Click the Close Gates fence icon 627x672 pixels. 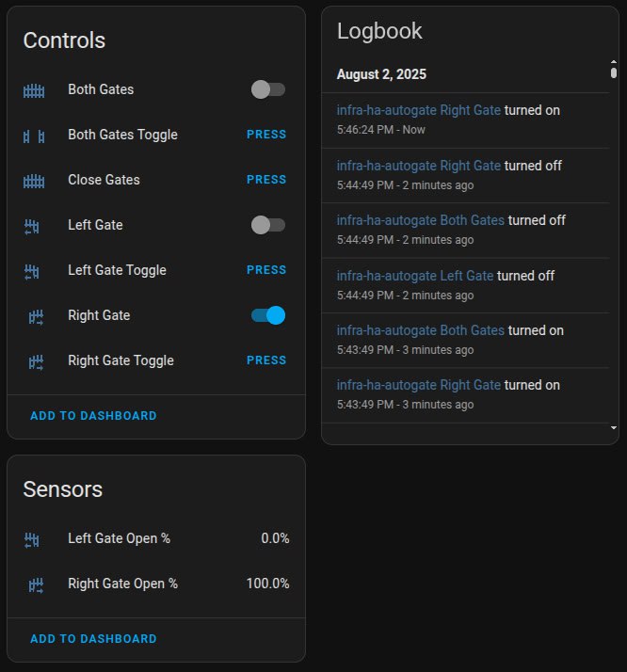(34, 182)
